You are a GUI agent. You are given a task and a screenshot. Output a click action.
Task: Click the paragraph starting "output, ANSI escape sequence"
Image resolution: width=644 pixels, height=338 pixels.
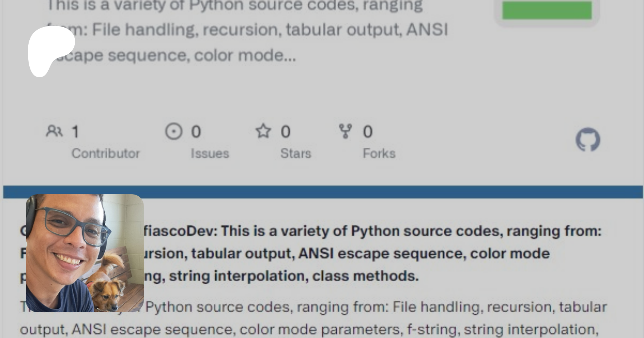pos(308,329)
